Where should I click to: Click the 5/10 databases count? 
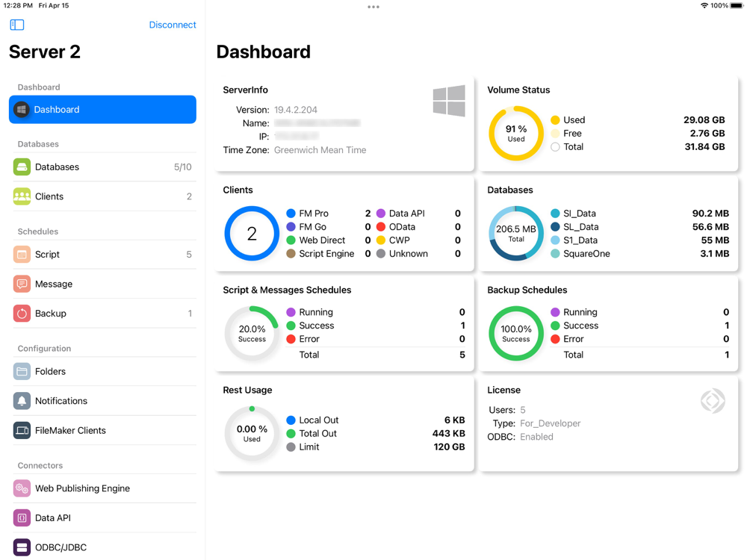click(x=182, y=167)
